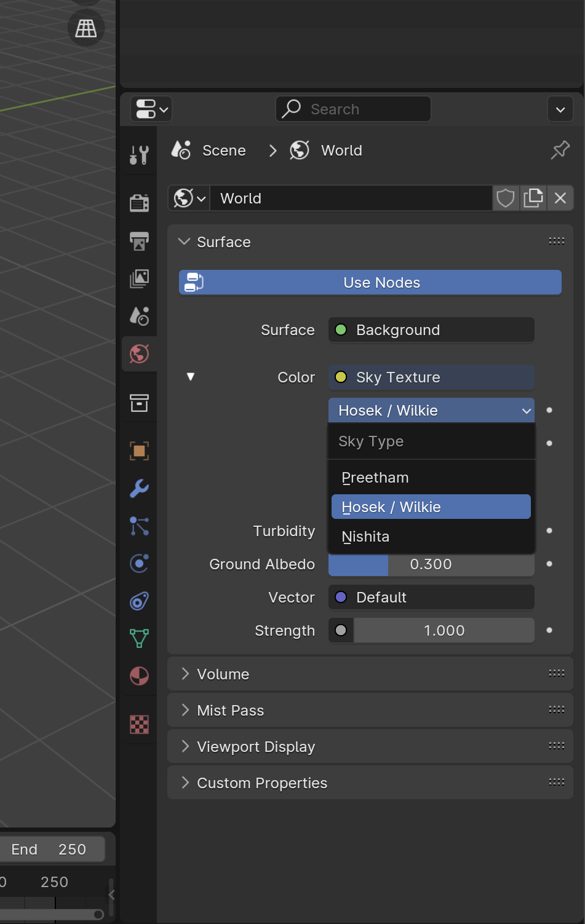This screenshot has width=585, height=924.
Task: Click the Sky Texture color input button
Action: coord(431,377)
